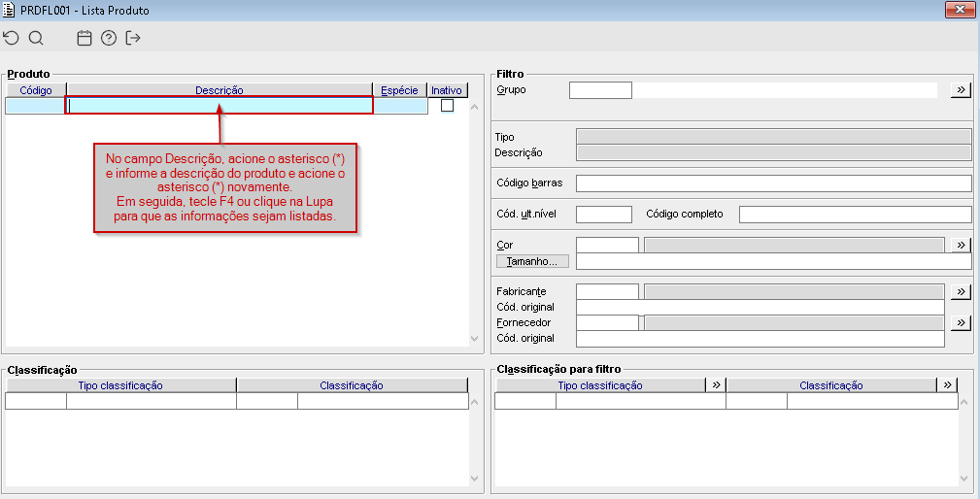This screenshot has height=499, width=980.
Task: Click Cód. original field under Fabricante
Action: [x=760, y=307]
